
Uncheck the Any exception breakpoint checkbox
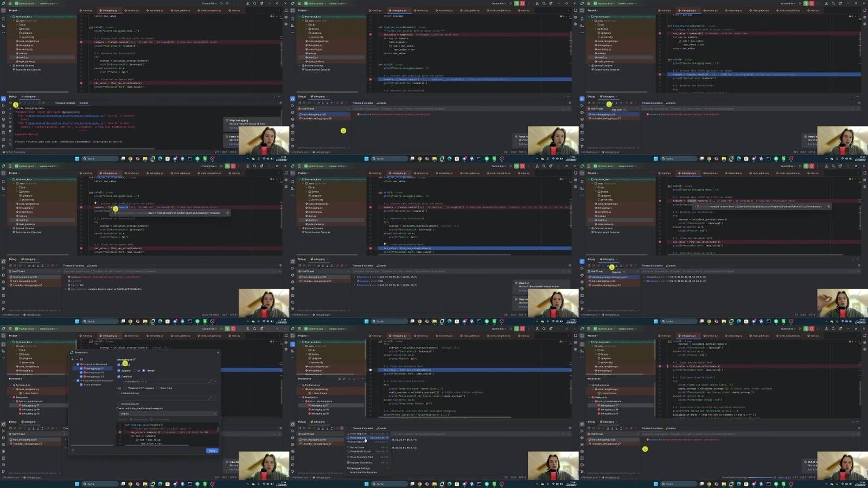click(x=81, y=384)
